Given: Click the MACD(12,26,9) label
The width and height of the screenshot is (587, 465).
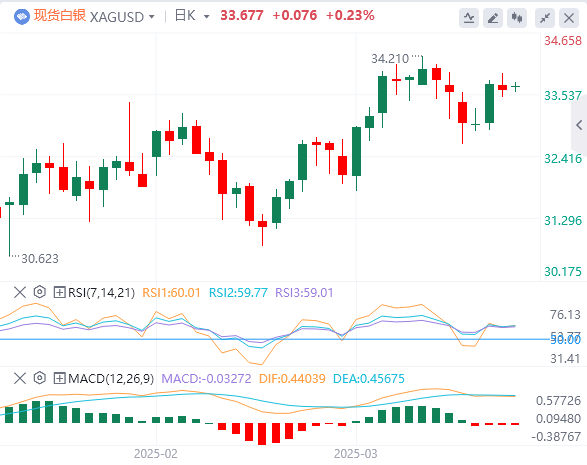Looking at the screenshot, I should pos(111,379).
